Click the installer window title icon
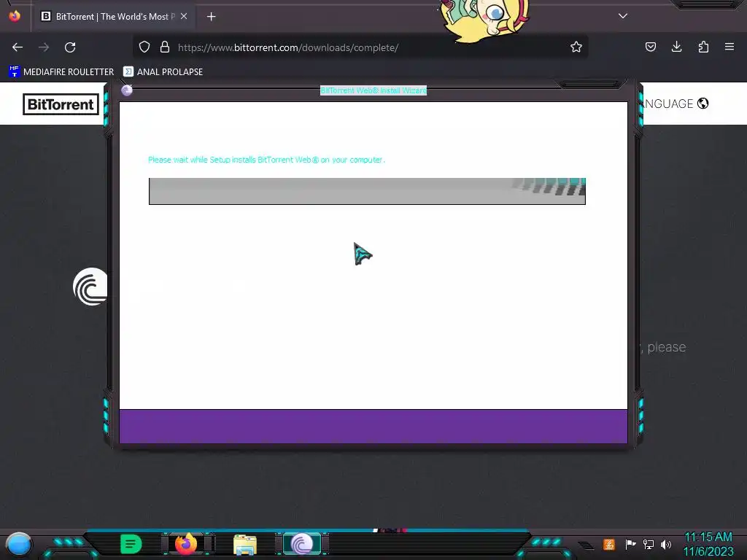Image resolution: width=747 pixels, height=560 pixels. (127, 90)
